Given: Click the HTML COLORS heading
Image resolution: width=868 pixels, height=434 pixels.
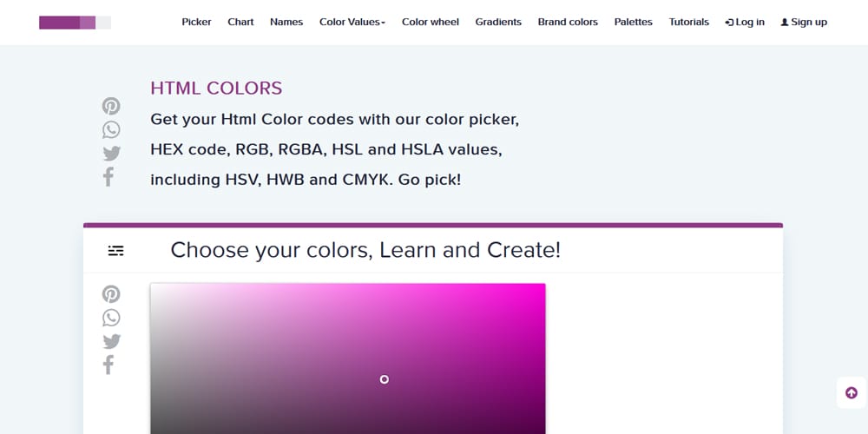Looking at the screenshot, I should click(x=216, y=89).
